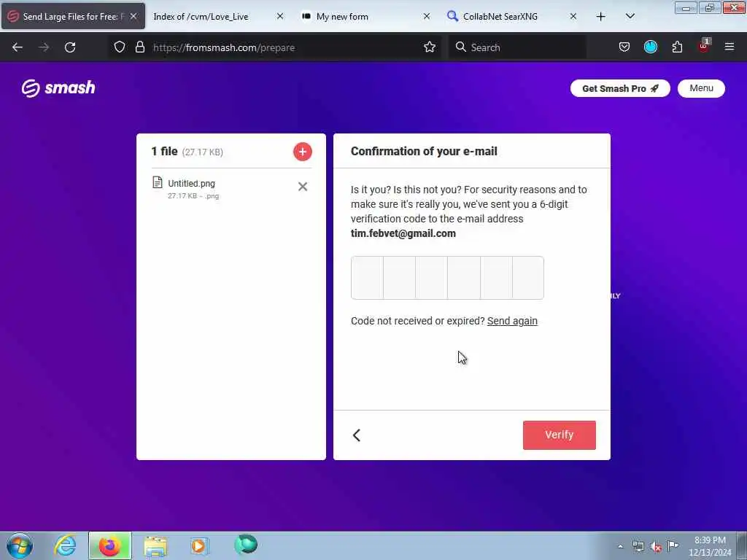Click the Firefox taskbar icon
The width and height of the screenshot is (747, 560).
click(110, 545)
